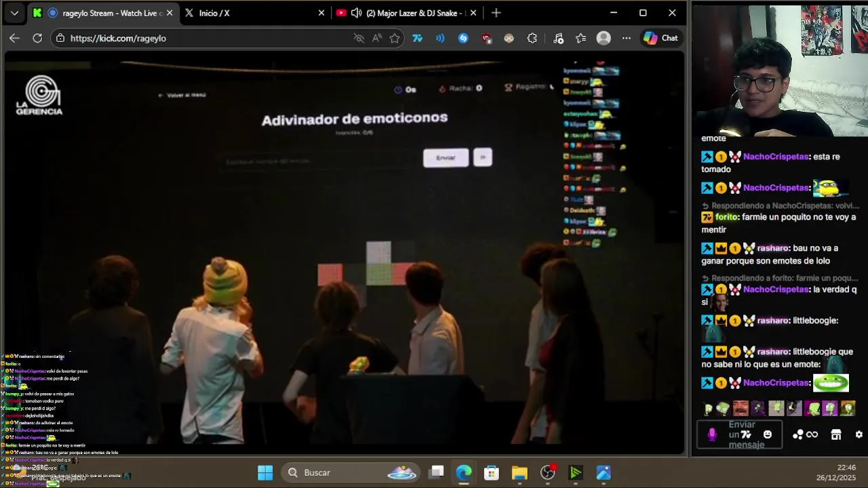Screen dimensions: 868x488
Task: Click the 'Respondiendo a NachoCrispetas' reply reference
Action: click(780, 205)
